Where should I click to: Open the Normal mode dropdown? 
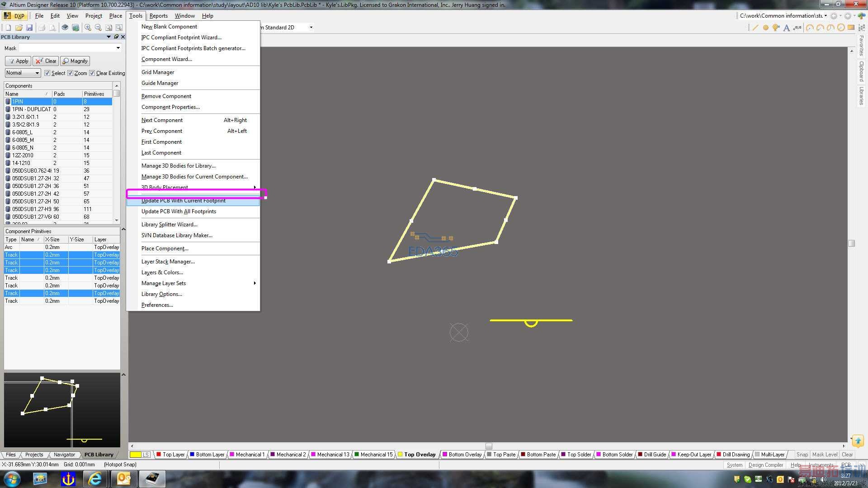click(x=37, y=73)
